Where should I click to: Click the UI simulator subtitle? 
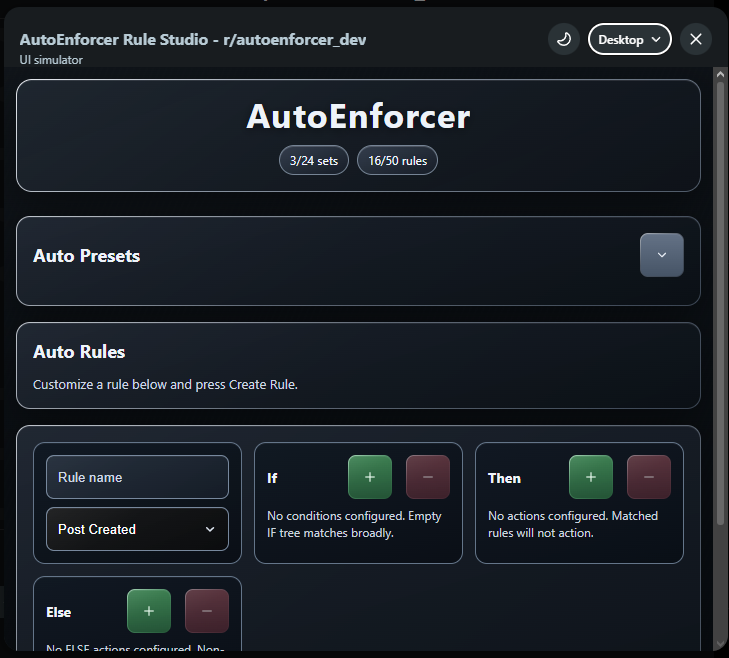pos(51,60)
